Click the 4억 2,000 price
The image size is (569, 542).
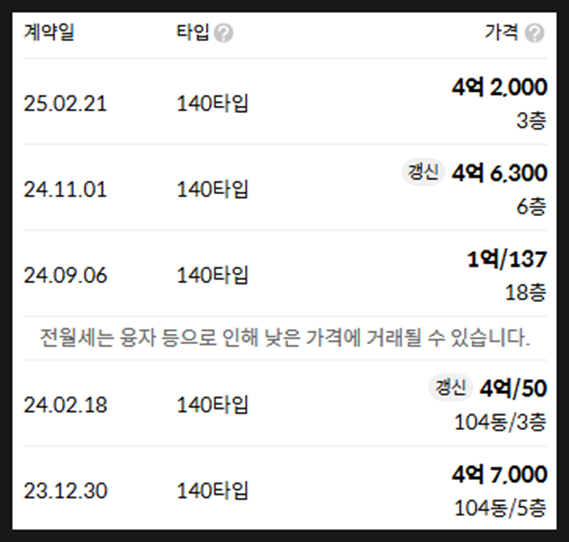499,87
